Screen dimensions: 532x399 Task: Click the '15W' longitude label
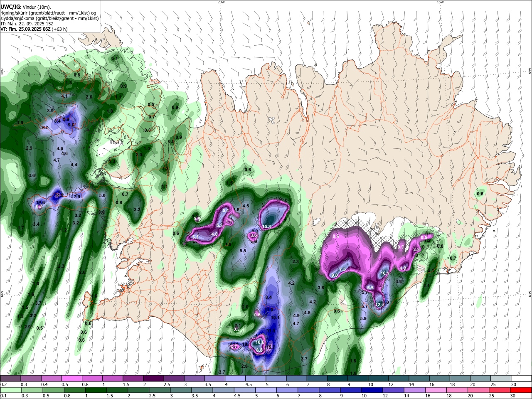click(440, 2)
